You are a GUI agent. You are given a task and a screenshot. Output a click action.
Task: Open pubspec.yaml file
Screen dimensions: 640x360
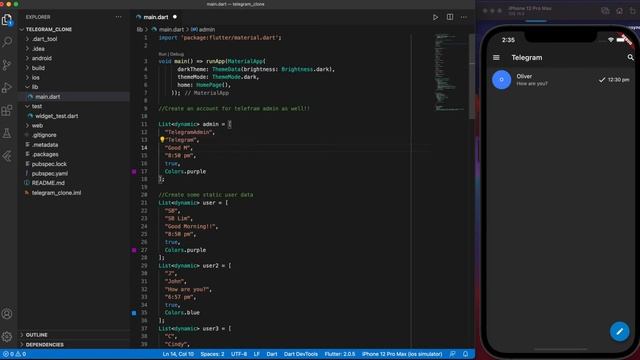49,173
